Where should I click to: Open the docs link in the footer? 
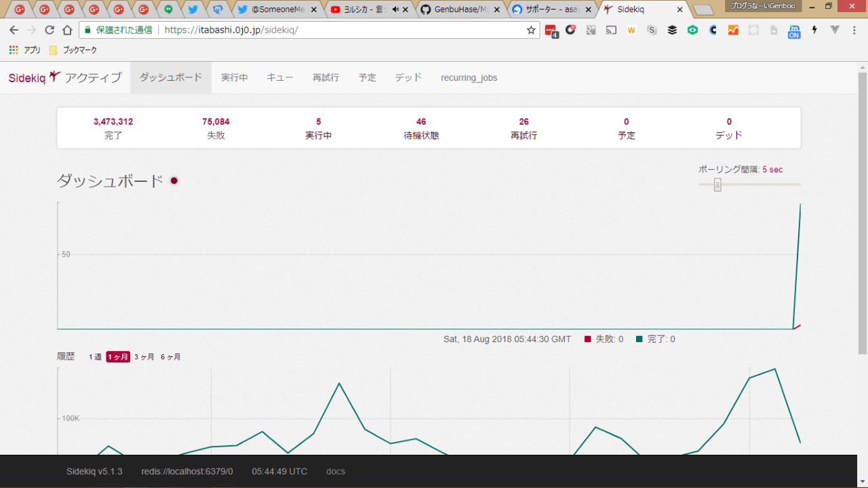(x=336, y=471)
